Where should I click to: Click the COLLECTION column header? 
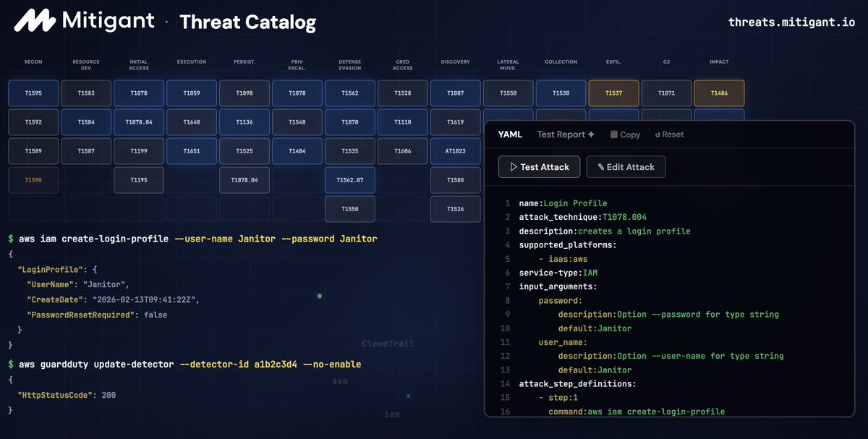point(561,62)
